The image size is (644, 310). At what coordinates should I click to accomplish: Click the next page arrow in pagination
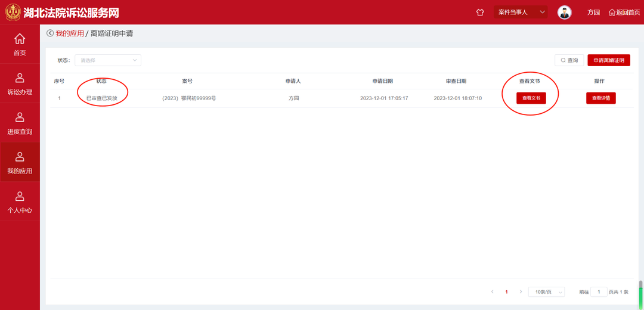(x=521, y=292)
